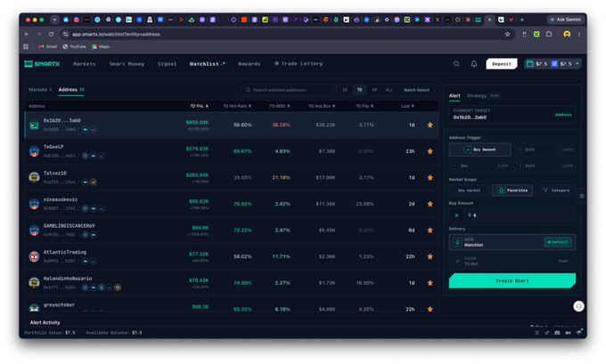Click the MalandinhoNazario avatar

[x=34, y=283]
